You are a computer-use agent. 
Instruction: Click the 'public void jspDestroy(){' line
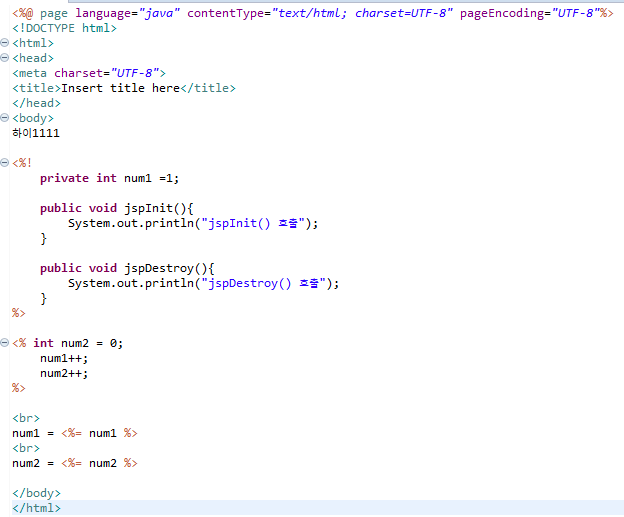(127, 268)
